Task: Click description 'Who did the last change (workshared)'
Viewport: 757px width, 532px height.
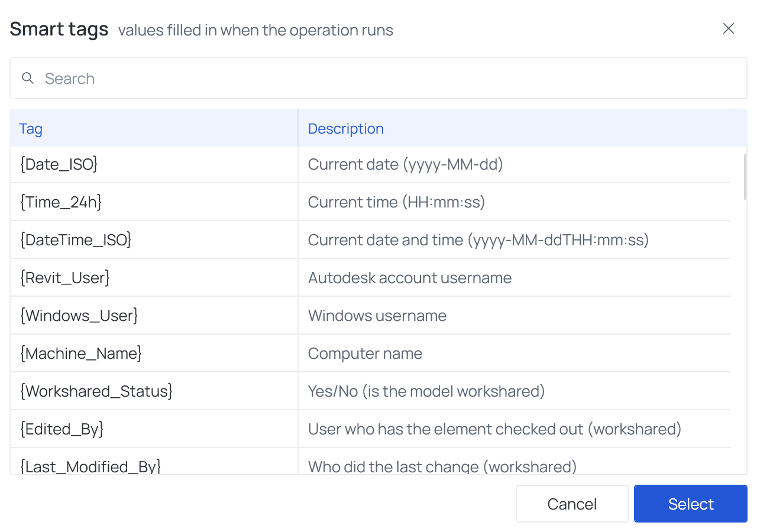Action: (x=442, y=466)
